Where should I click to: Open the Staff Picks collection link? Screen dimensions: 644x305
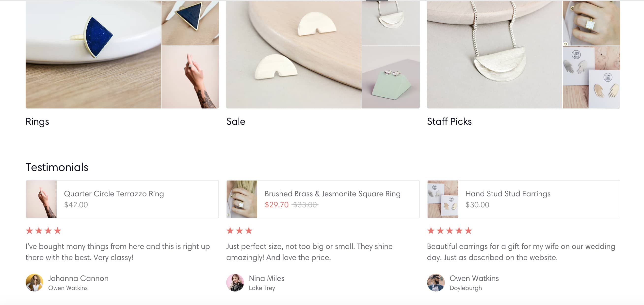[x=449, y=122]
